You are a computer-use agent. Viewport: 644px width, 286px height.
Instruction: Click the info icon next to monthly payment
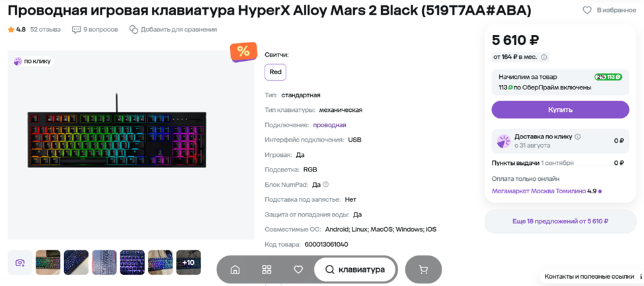point(544,57)
